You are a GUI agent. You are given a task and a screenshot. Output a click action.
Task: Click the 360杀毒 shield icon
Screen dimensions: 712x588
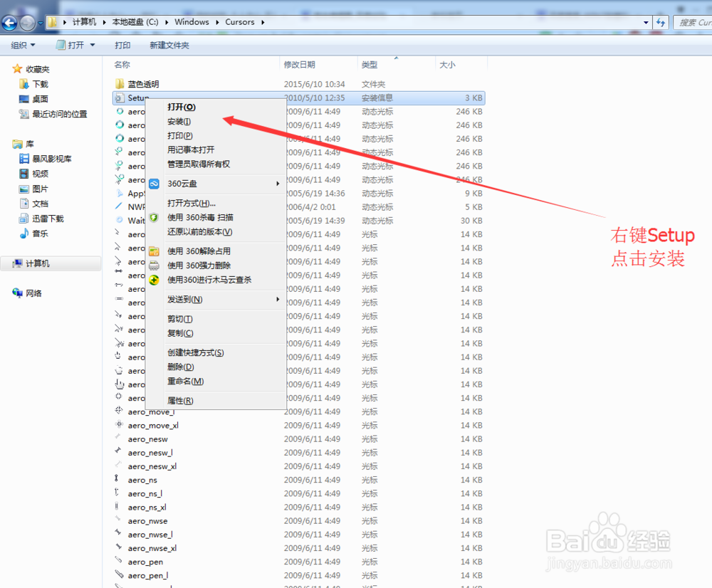click(154, 218)
